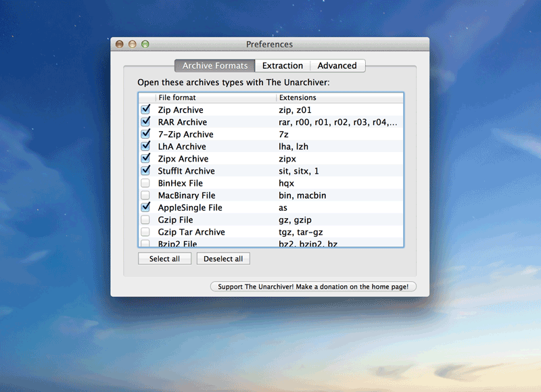Select the Gzip Tar Archive row name
The image size is (541, 392).
click(191, 232)
